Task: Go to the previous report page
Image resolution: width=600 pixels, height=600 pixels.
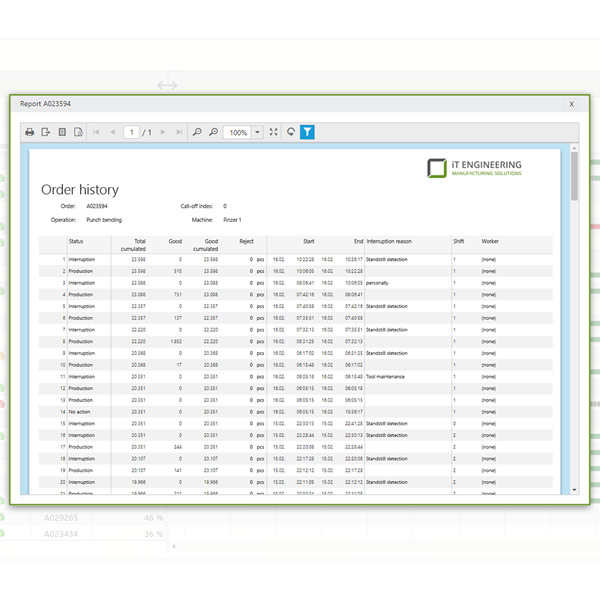Action: point(112,132)
